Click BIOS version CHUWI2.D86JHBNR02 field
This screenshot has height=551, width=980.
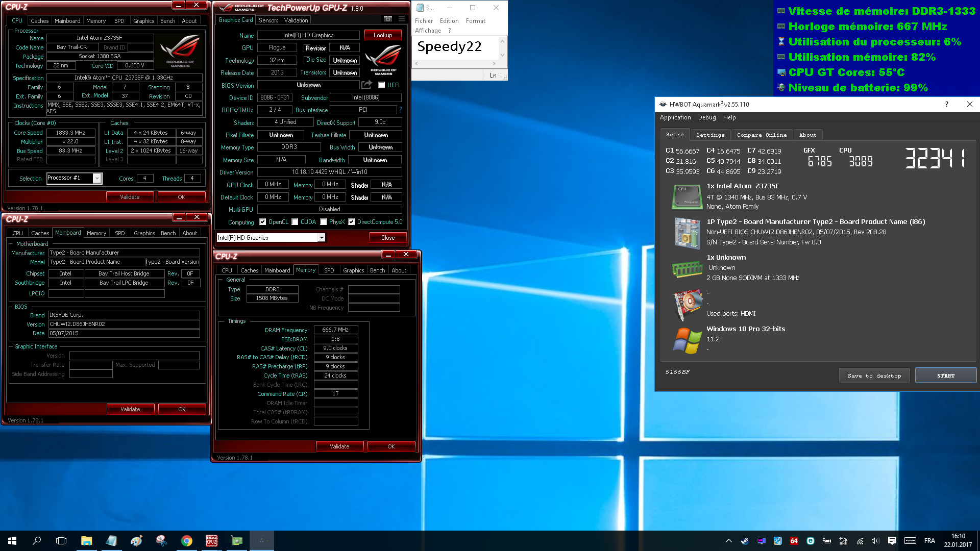coord(124,324)
